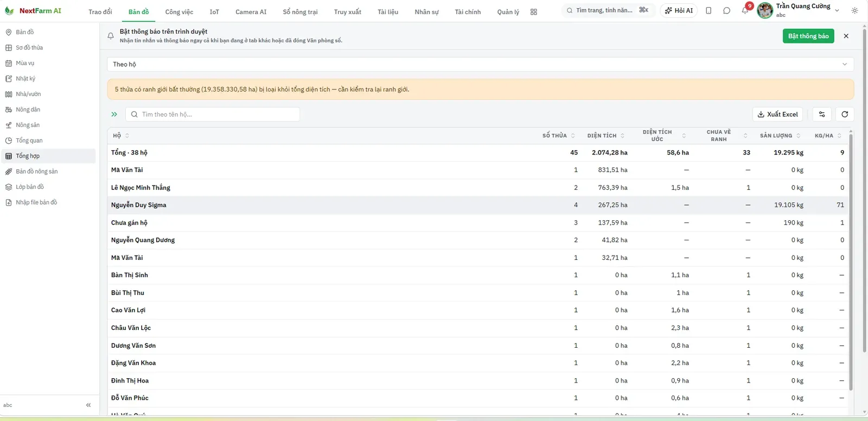Click the Trần Quang Cường avatar picture
The width and height of the screenshot is (868, 421).
pyautogui.click(x=765, y=10)
